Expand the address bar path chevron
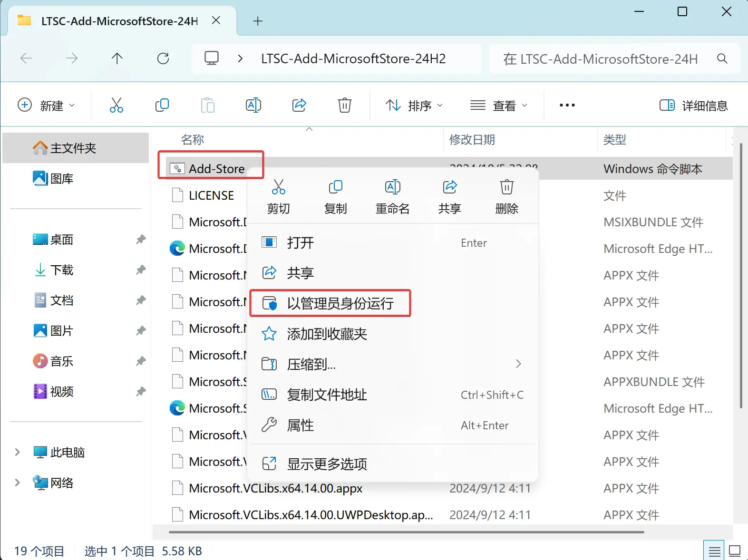Viewport: 748px width, 560px height. click(x=240, y=58)
